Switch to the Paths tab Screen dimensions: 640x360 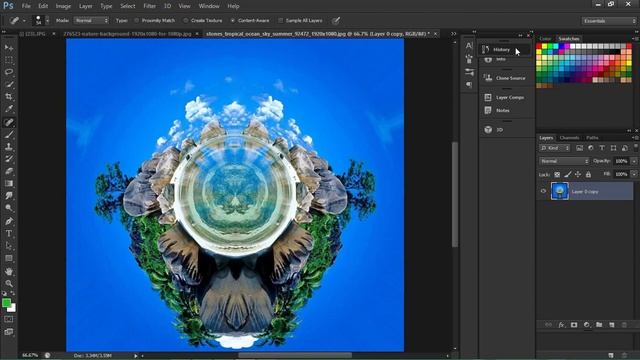coord(592,138)
